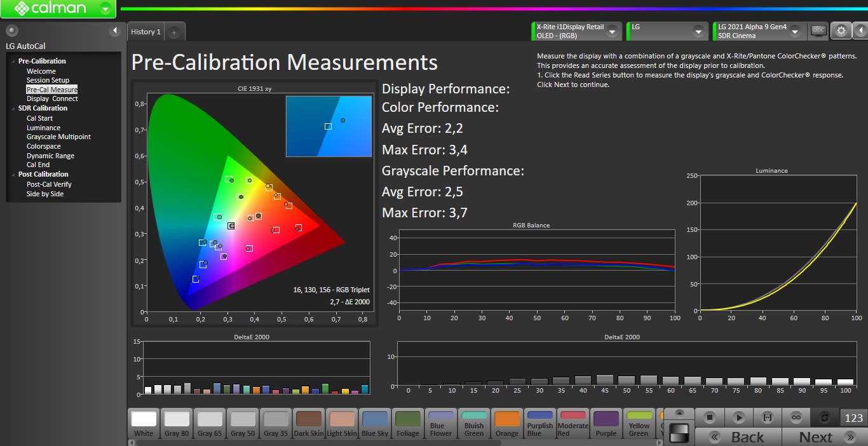Click the refresh arrows icon
This screenshot has width=868, height=446.
[x=825, y=417]
